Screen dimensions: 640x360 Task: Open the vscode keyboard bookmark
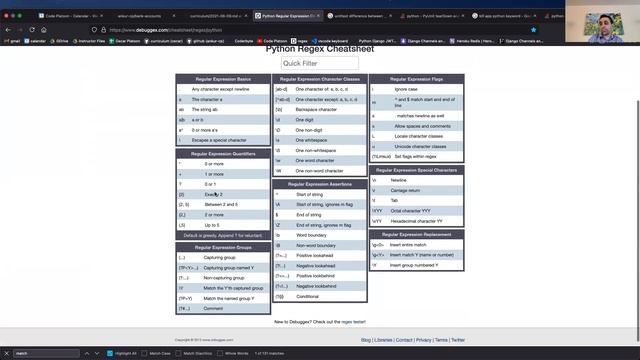tap(330, 41)
